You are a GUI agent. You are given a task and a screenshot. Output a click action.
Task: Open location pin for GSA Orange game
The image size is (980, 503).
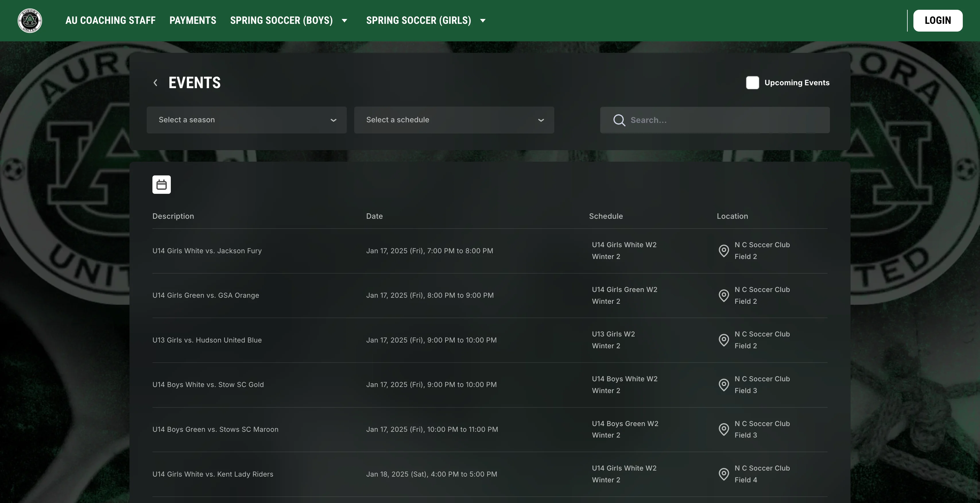(724, 296)
